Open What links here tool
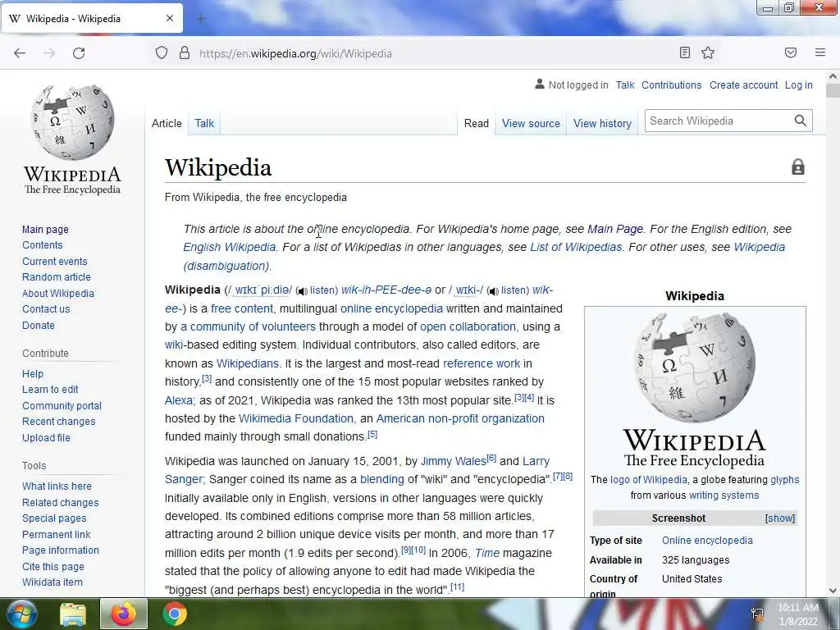840x630 pixels. point(57,486)
